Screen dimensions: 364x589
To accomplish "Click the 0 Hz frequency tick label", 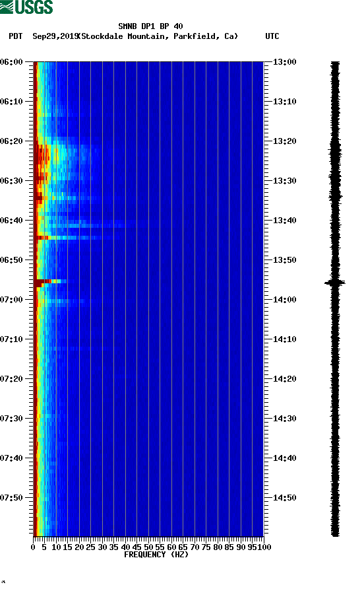I will click(33, 547).
